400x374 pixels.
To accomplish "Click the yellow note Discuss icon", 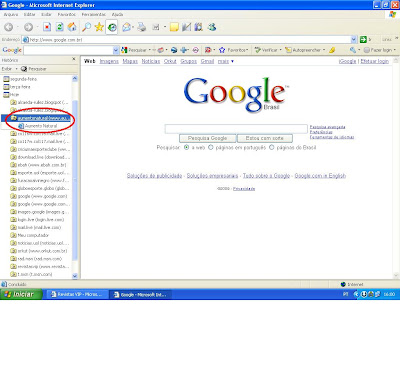I will pos(174,27).
